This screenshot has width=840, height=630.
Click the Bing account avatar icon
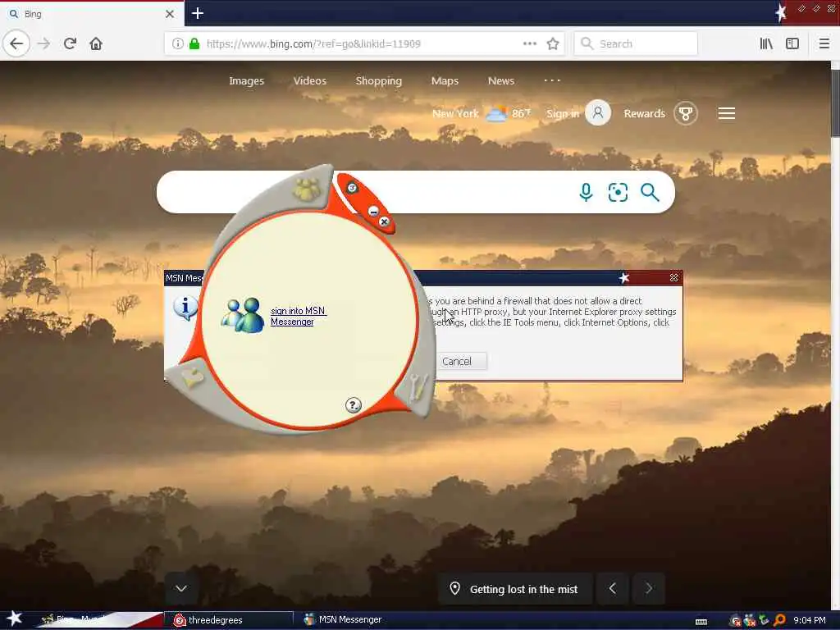click(598, 113)
